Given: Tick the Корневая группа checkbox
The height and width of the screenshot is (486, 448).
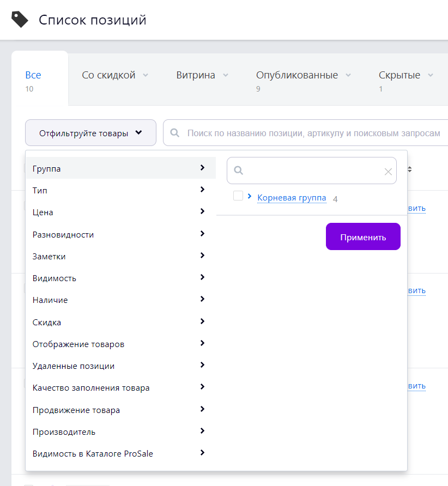Looking at the screenshot, I should [238, 196].
